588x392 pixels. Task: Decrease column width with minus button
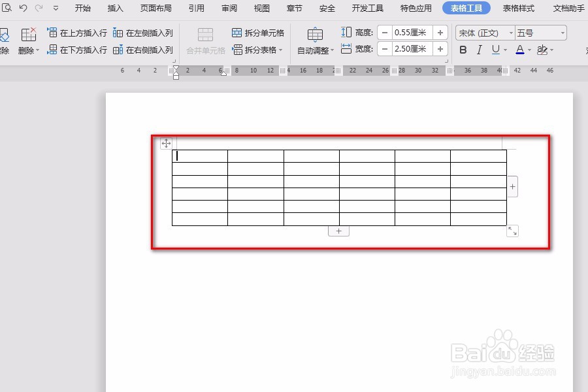(x=385, y=49)
